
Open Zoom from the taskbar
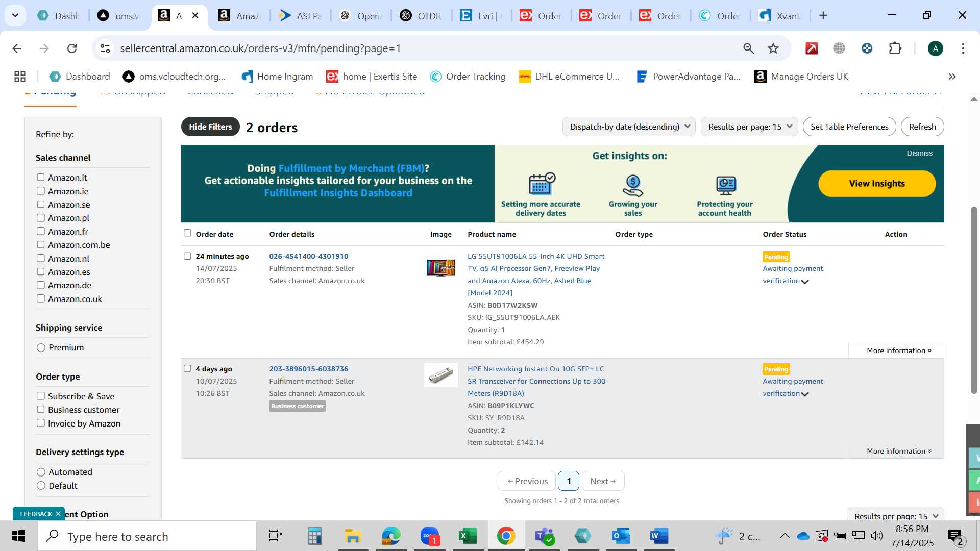430,536
